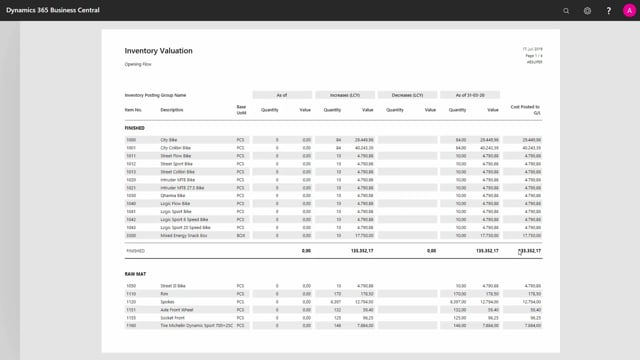
Task: Select the City Bike description cell
Action: point(169,140)
